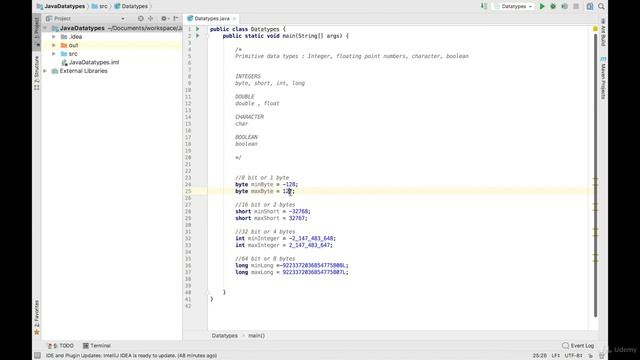Expand External Libraries node

pyautogui.click(x=45, y=71)
